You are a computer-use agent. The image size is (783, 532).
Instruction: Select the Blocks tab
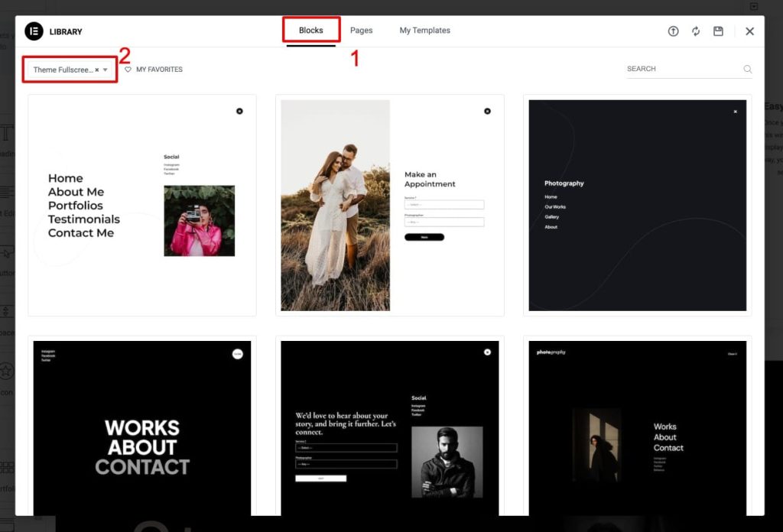pos(310,30)
